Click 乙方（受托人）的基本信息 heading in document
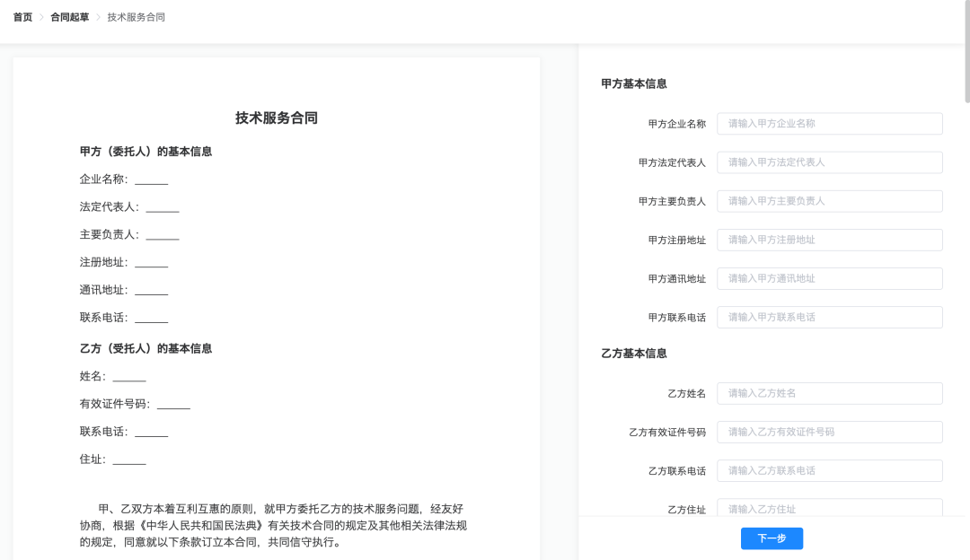The image size is (970, 560). pos(145,348)
